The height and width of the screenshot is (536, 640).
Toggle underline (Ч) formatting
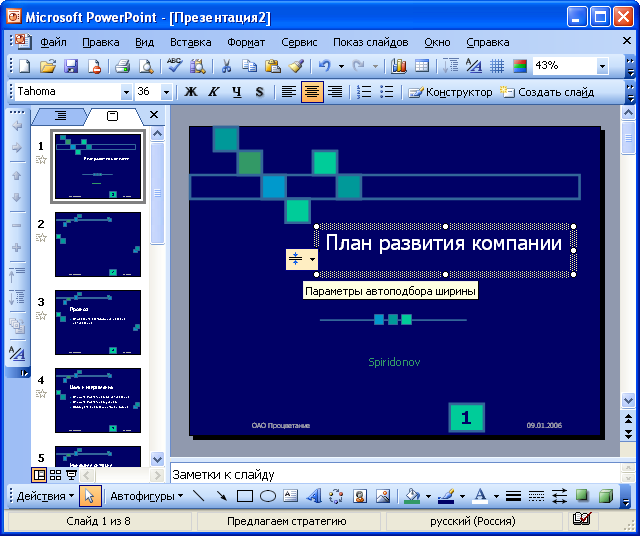[x=237, y=92]
